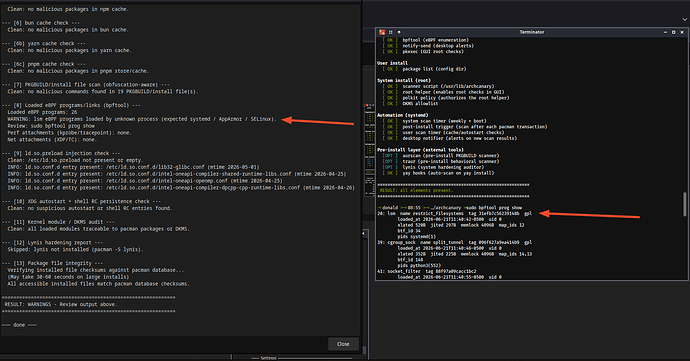The height and width of the screenshot is (361, 690).
Task: Click the RESULT: WARNINGS line in scan output
Action: [61, 305]
